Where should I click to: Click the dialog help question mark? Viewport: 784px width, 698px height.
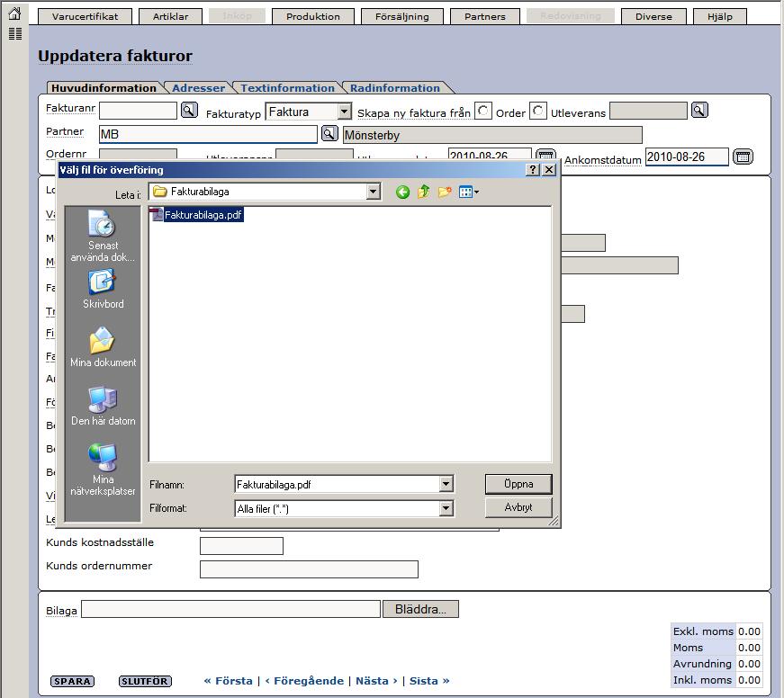[533, 170]
